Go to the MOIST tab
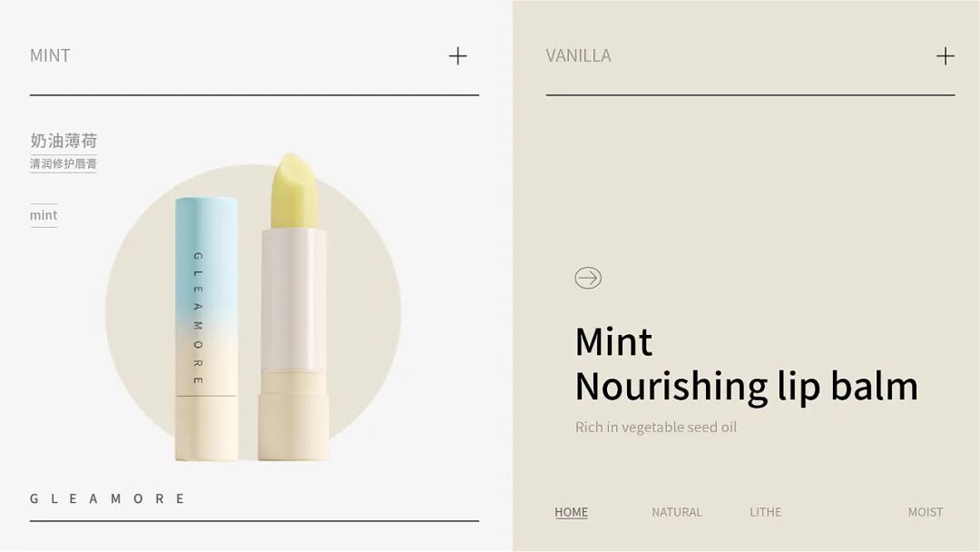 [926, 512]
